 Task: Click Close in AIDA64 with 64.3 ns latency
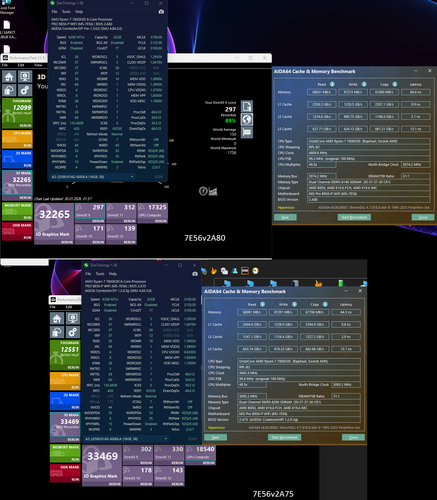pos(353,437)
